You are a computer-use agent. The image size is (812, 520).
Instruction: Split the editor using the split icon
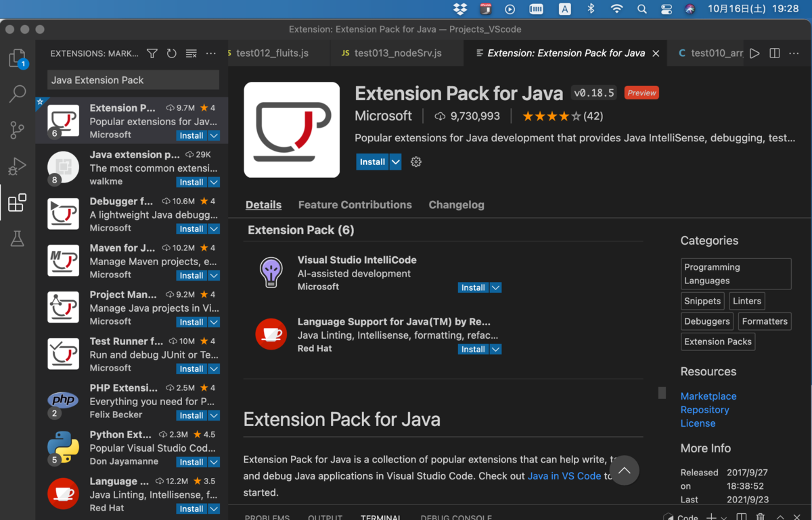(x=773, y=53)
